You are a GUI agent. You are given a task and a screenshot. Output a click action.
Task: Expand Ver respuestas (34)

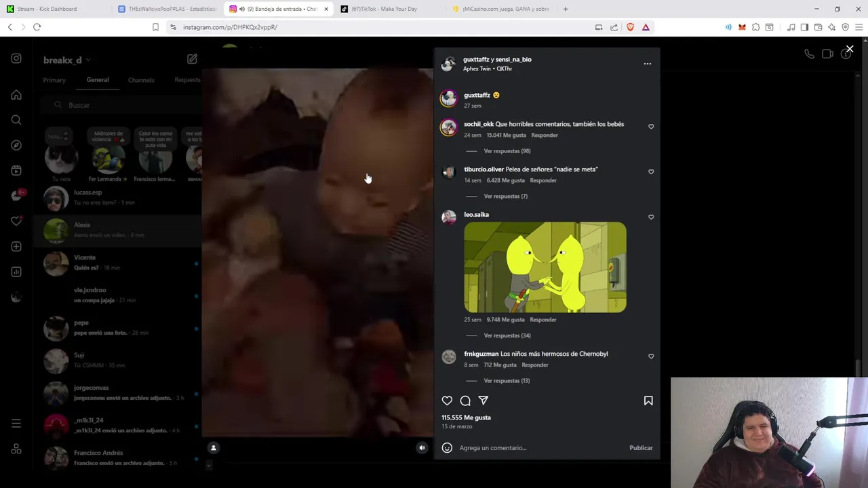pyautogui.click(x=507, y=335)
